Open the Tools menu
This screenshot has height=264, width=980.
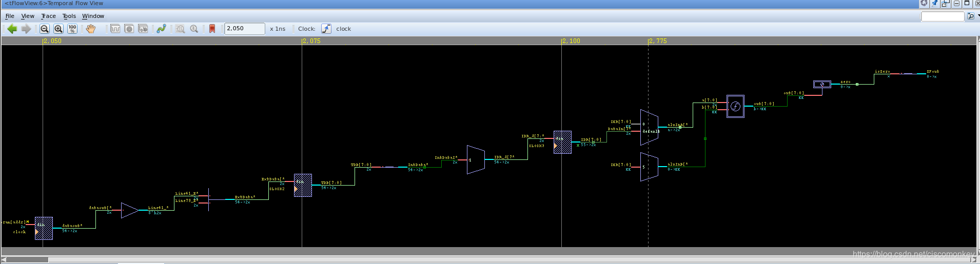click(x=69, y=16)
